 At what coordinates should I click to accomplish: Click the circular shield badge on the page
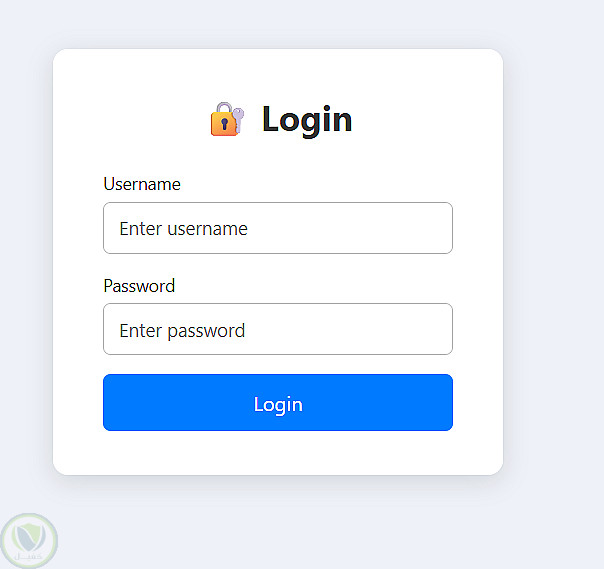(29, 541)
